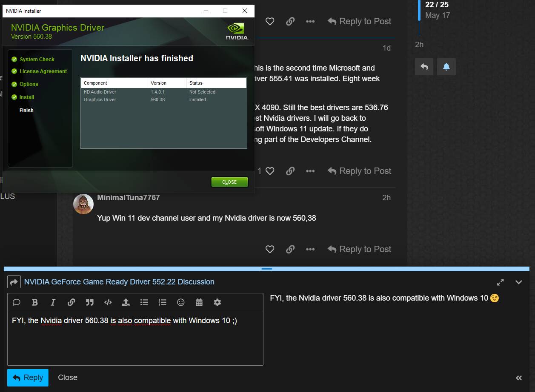
Task: Toggle bold formatting in the reply editor
Action: [x=35, y=302]
